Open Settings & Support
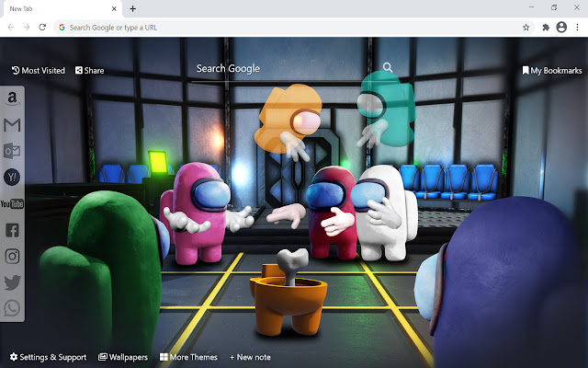This screenshot has height=368, width=588. (48, 357)
